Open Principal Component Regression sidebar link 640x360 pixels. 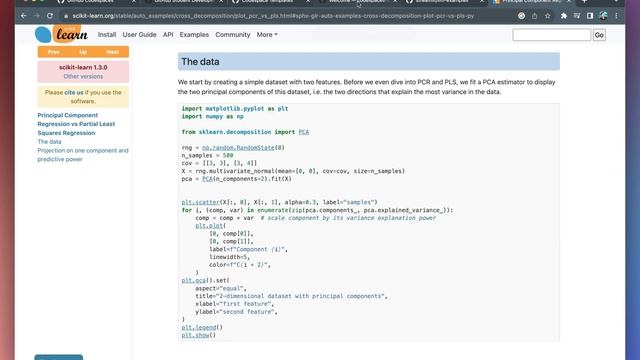coord(76,124)
